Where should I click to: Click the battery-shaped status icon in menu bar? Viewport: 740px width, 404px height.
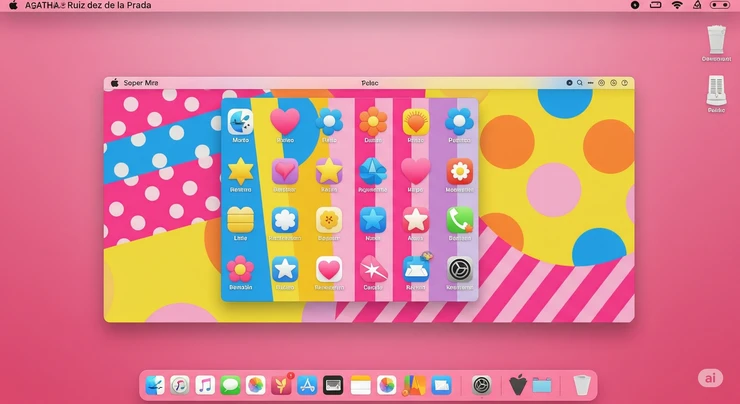tap(656, 5)
